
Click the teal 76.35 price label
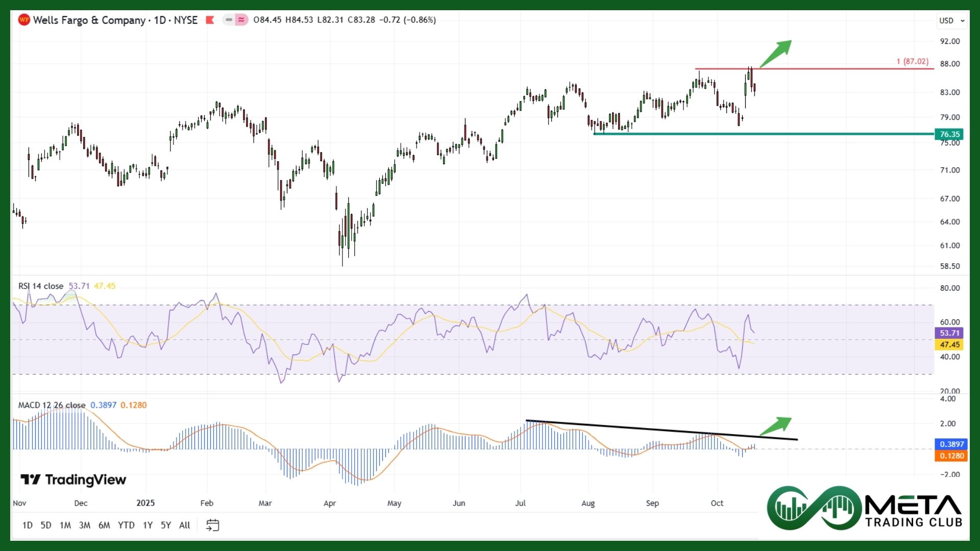point(949,134)
